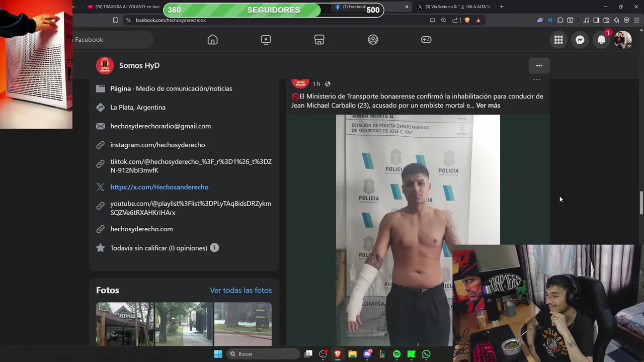The width and height of the screenshot is (644, 362).
Task: Open the Facebook Marketplace icon
Action: [x=319, y=40]
